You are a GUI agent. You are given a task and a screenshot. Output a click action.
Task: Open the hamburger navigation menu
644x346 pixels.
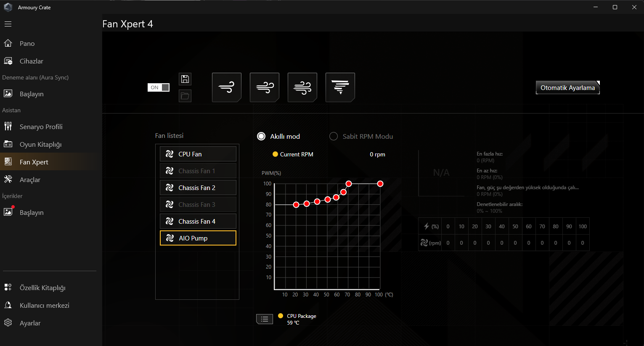[x=8, y=24]
